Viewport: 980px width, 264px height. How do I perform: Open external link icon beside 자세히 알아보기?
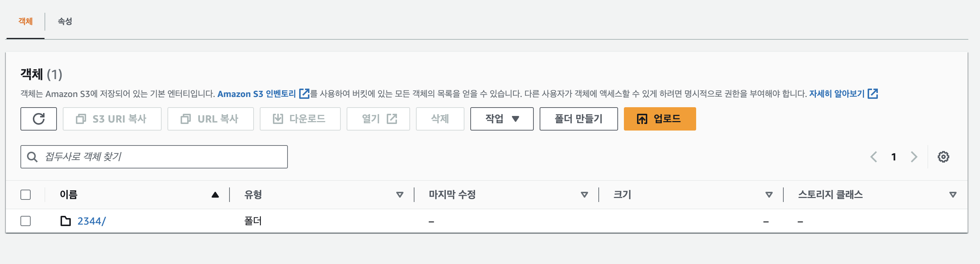[873, 94]
